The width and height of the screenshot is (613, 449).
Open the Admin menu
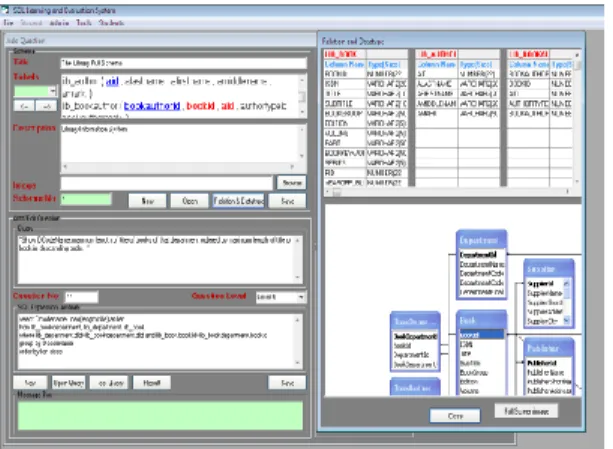coord(59,23)
